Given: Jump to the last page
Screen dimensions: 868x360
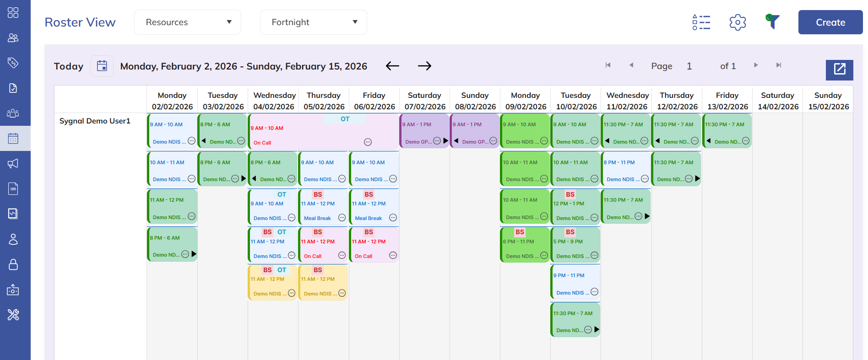Looking at the screenshot, I should [x=778, y=65].
